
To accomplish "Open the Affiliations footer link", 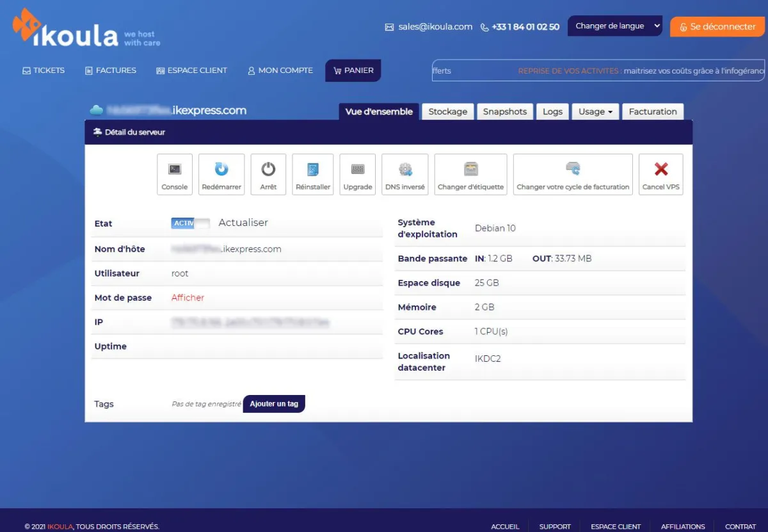I will [x=683, y=527].
